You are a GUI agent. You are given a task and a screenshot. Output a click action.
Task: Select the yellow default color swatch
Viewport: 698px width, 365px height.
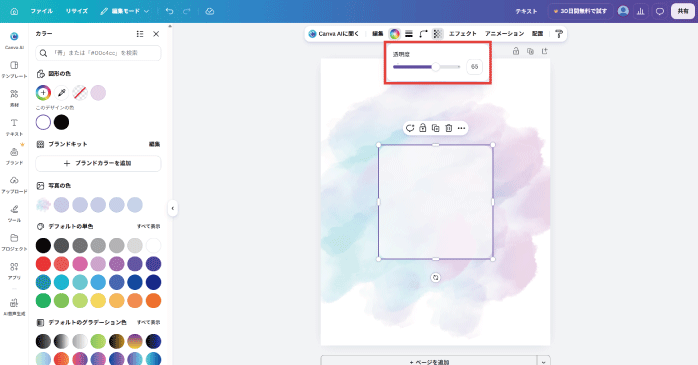[x=98, y=300]
